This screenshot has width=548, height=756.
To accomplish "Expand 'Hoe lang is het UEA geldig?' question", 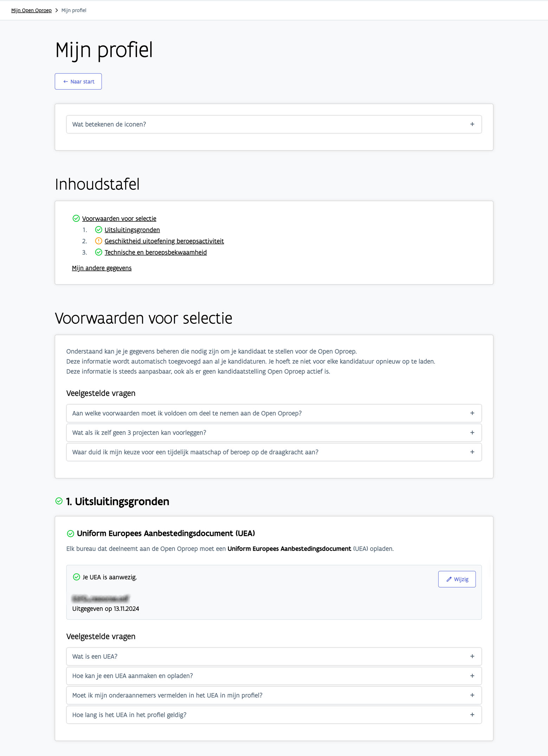I will tap(274, 715).
